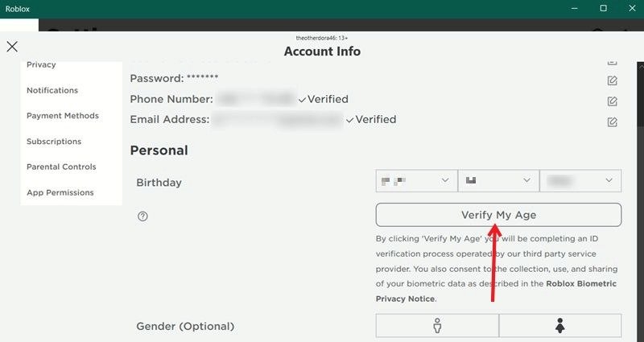The height and width of the screenshot is (342, 644).
Task: Click the edit icon next to Password
Action: [612, 80]
